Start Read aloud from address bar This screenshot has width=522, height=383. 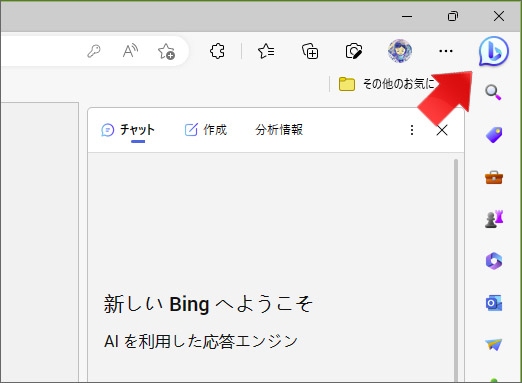[x=130, y=51]
